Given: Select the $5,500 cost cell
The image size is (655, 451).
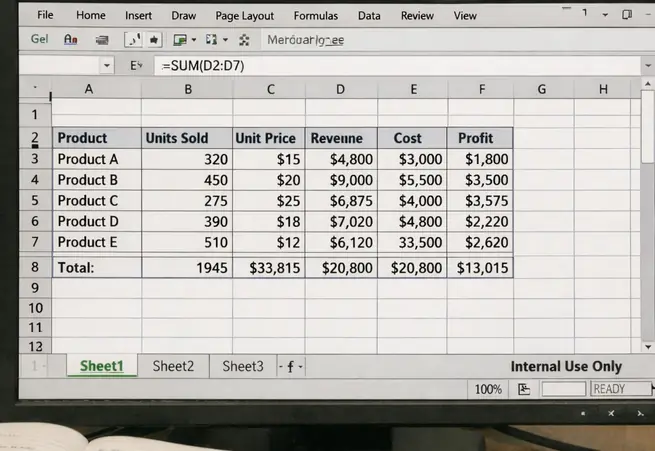Looking at the screenshot, I should coord(412,180).
